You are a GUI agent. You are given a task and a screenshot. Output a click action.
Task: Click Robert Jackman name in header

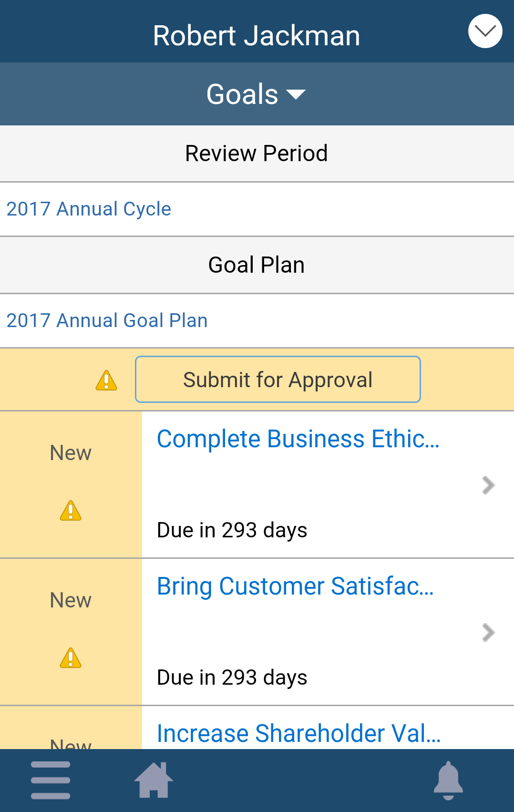(x=257, y=36)
